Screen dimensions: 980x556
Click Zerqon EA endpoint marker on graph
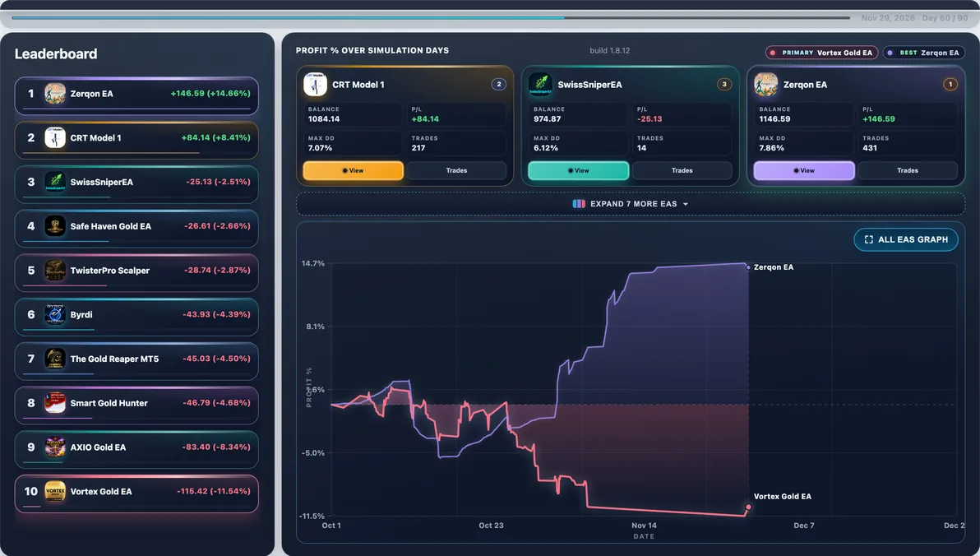[748, 267]
